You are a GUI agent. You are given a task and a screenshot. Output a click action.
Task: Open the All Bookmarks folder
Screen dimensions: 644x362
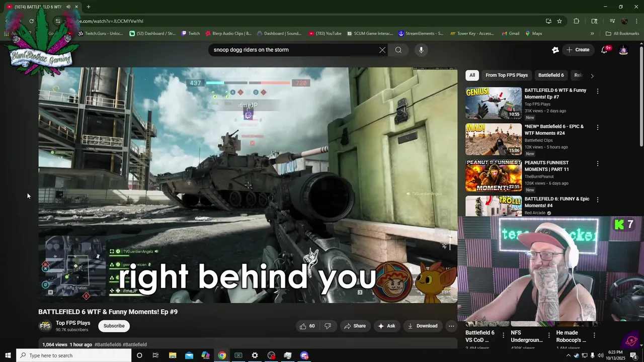622,34
